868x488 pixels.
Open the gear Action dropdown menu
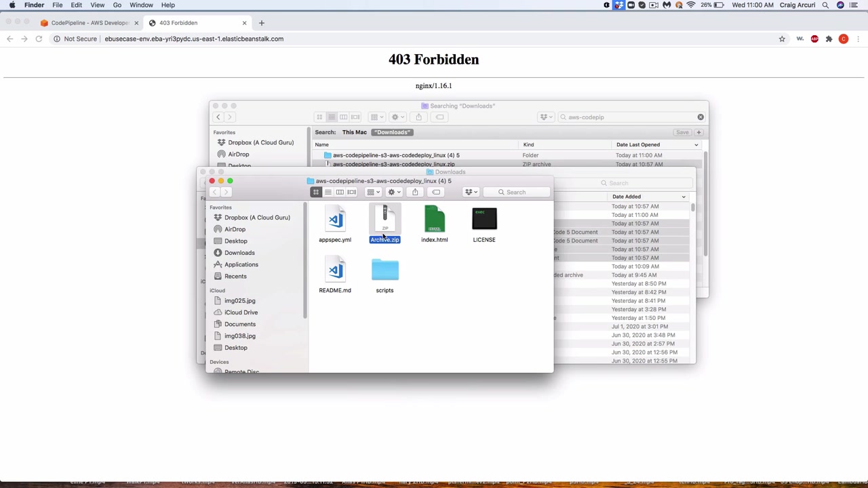(x=393, y=192)
